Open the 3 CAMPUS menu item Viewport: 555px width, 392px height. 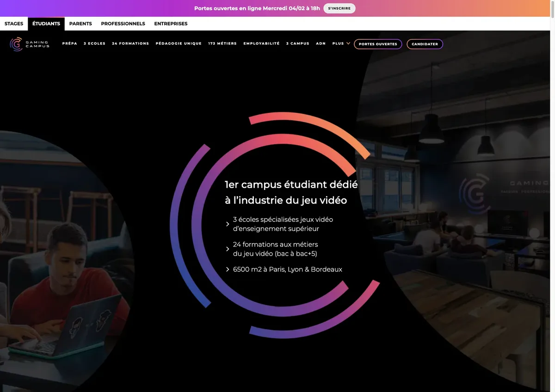[x=297, y=43]
